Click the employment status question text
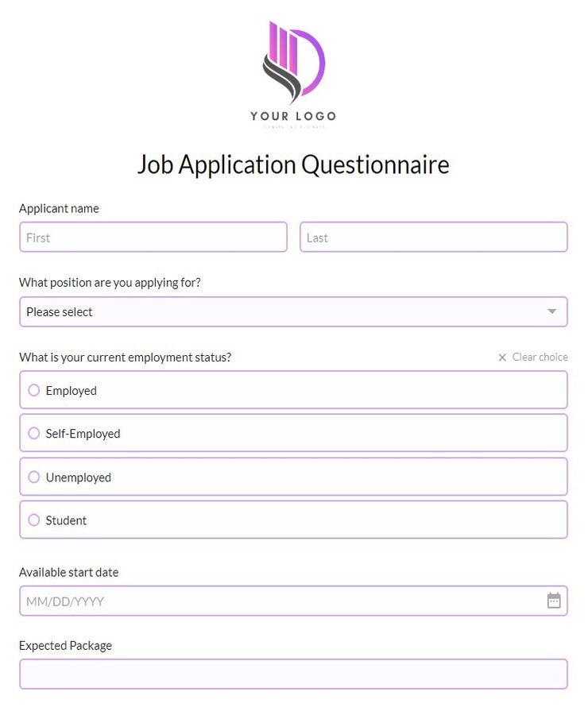 point(125,357)
